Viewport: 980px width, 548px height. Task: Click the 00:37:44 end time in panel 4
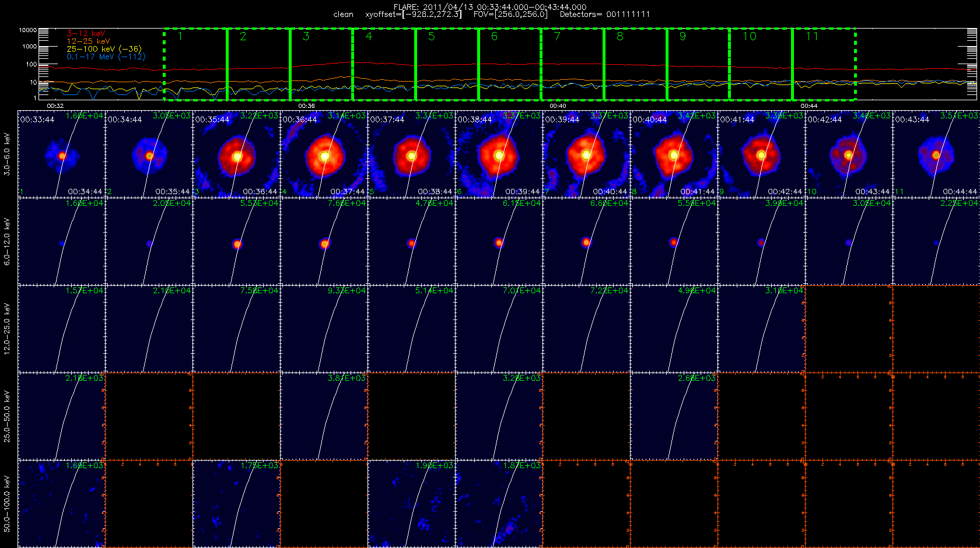tap(348, 192)
